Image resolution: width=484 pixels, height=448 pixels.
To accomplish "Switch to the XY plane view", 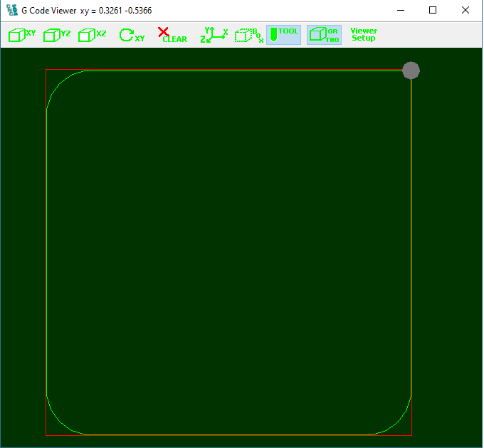I will tap(22, 35).
